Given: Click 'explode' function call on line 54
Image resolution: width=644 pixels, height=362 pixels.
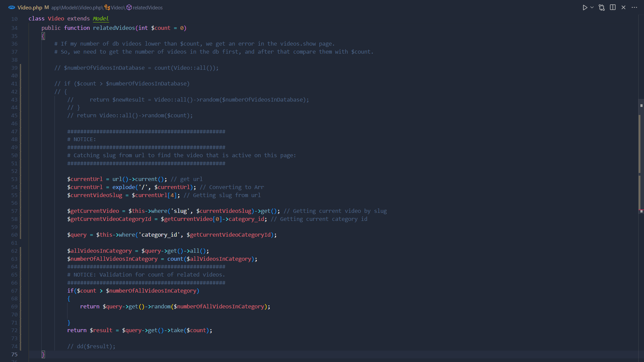Looking at the screenshot, I should point(124,187).
